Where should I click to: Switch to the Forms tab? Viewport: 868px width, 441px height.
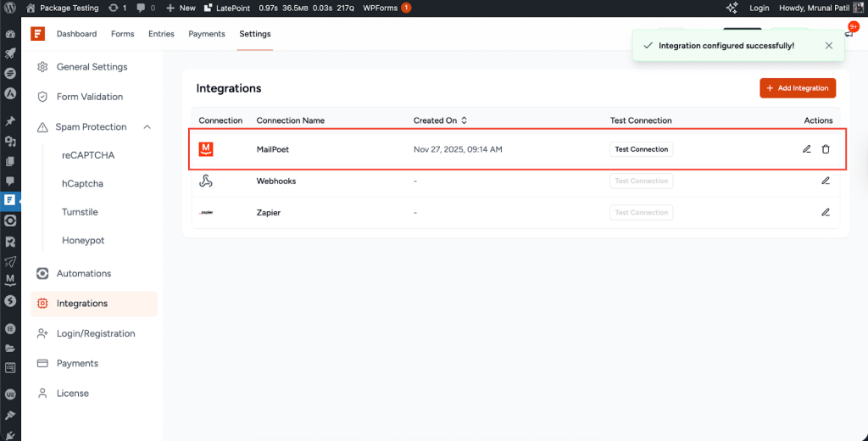(x=122, y=34)
